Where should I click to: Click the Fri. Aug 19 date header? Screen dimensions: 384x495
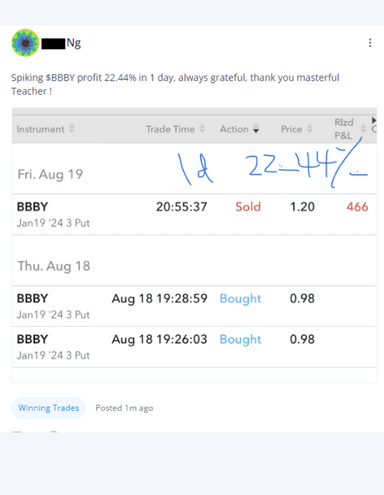pyautogui.click(x=50, y=174)
